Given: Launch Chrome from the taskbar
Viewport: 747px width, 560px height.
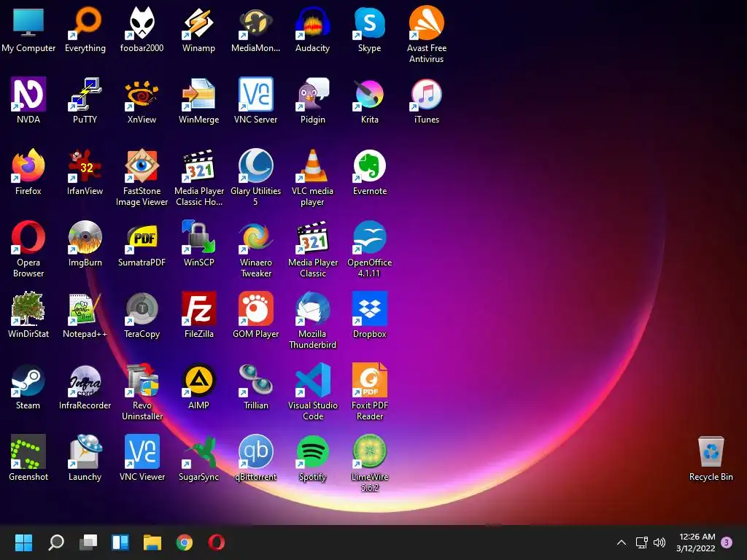Looking at the screenshot, I should coord(185,542).
